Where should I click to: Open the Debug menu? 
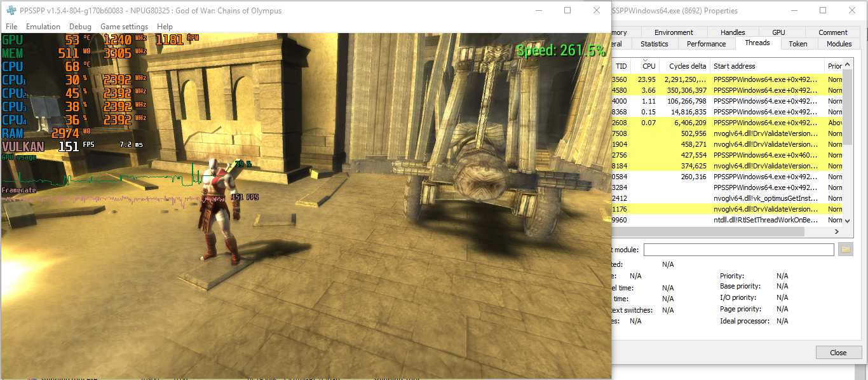(x=80, y=27)
